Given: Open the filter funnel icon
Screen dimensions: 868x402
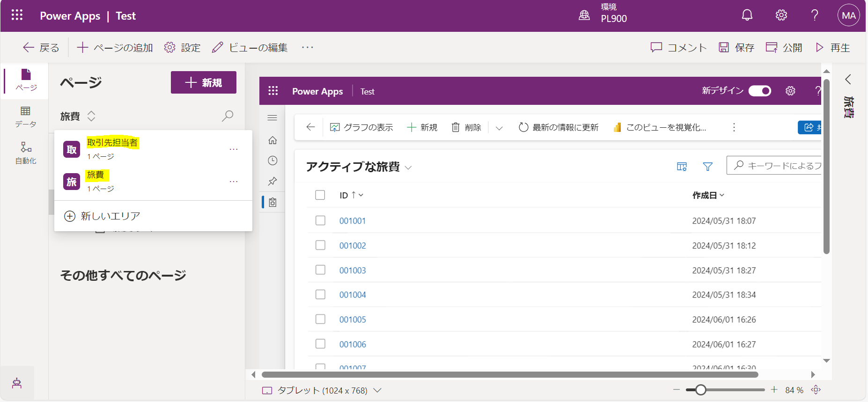Looking at the screenshot, I should [707, 166].
